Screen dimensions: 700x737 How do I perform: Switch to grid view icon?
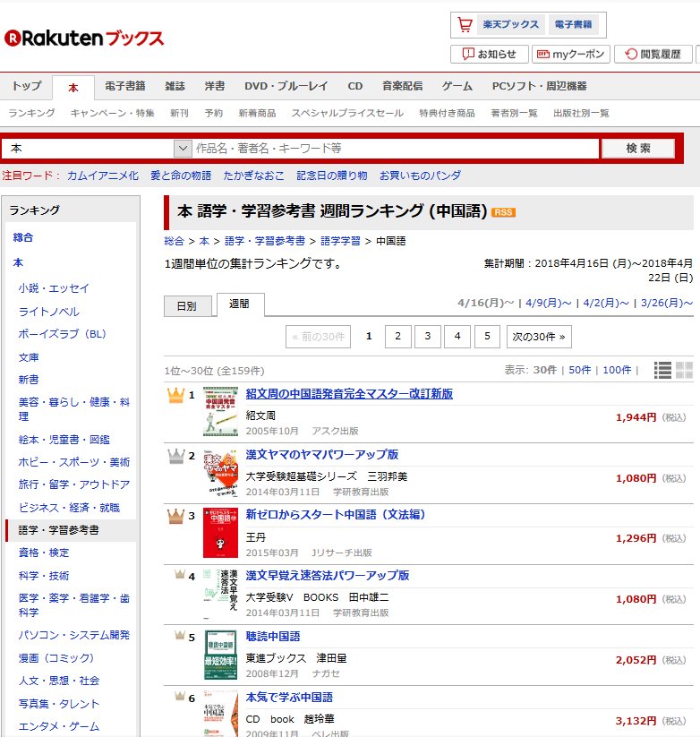(x=684, y=371)
